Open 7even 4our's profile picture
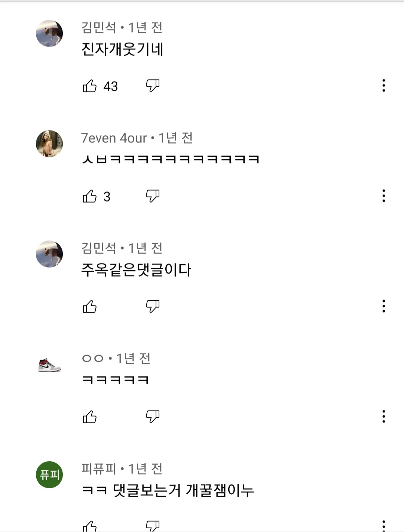Screen dimensions: 404x532 (x=49, y=144)
